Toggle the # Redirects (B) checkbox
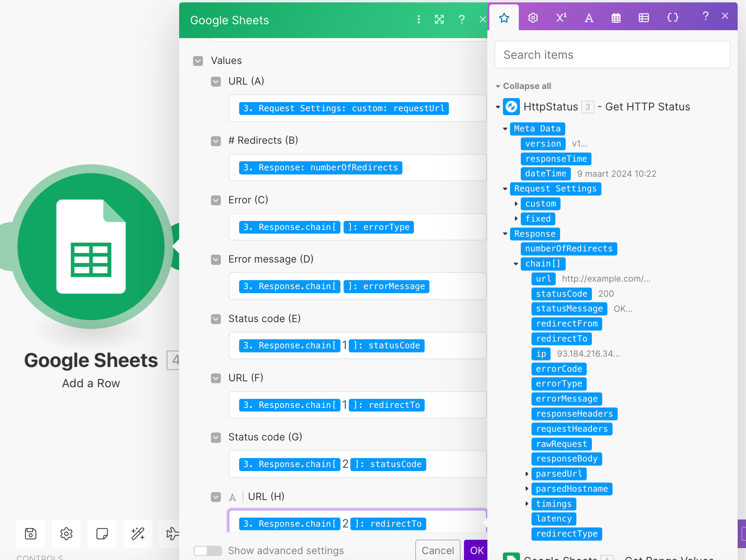 coord(216,141)
